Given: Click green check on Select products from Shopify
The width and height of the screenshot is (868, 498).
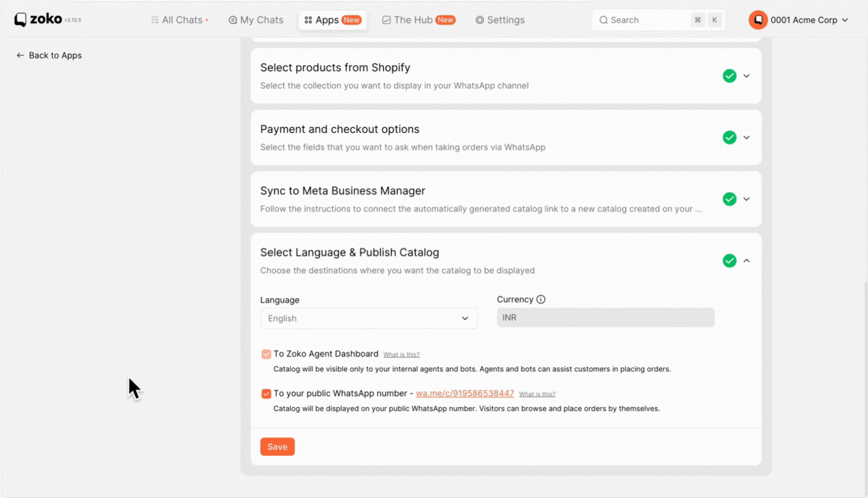Looking at the screenshot, I should [x=730, y=76].
